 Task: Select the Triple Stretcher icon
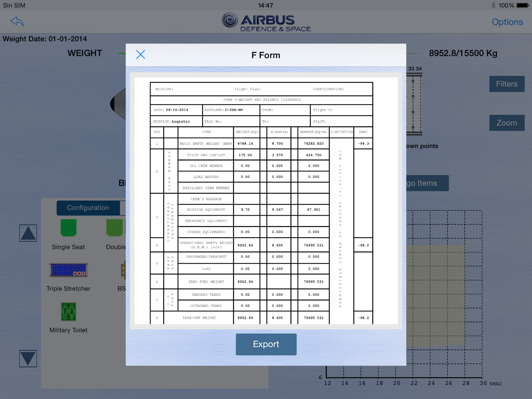coord(69,270)
